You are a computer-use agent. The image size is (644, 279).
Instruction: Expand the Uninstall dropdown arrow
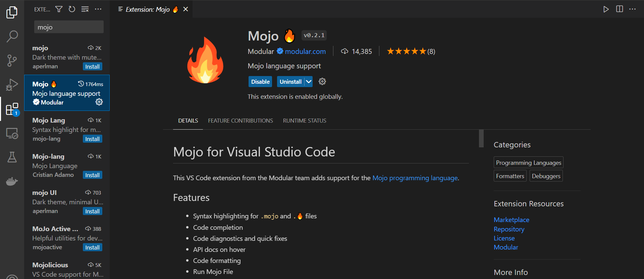(309, 82)
